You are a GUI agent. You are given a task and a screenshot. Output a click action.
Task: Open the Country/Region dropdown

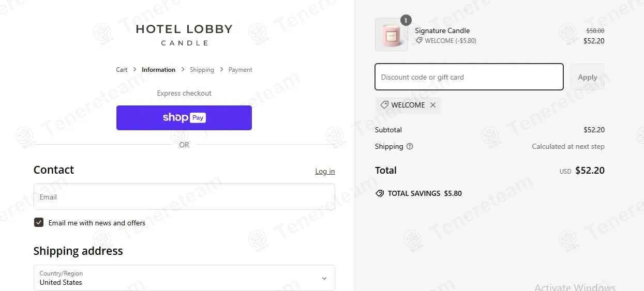pyautogui.click(x=184, y=278)
